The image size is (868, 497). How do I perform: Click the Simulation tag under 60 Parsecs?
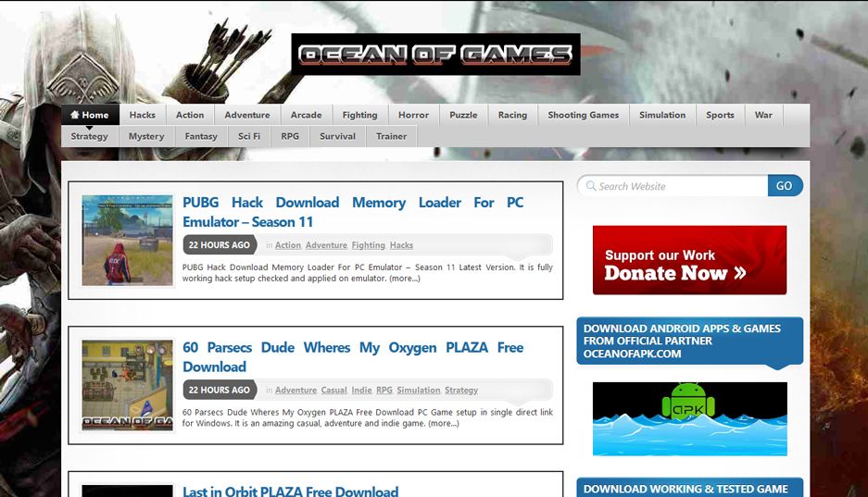coord(419,390)
